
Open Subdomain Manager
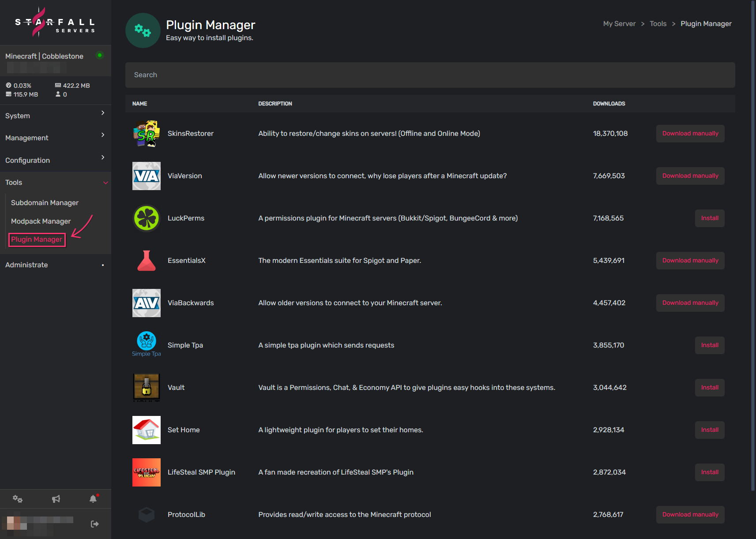(x=45, y=202)
